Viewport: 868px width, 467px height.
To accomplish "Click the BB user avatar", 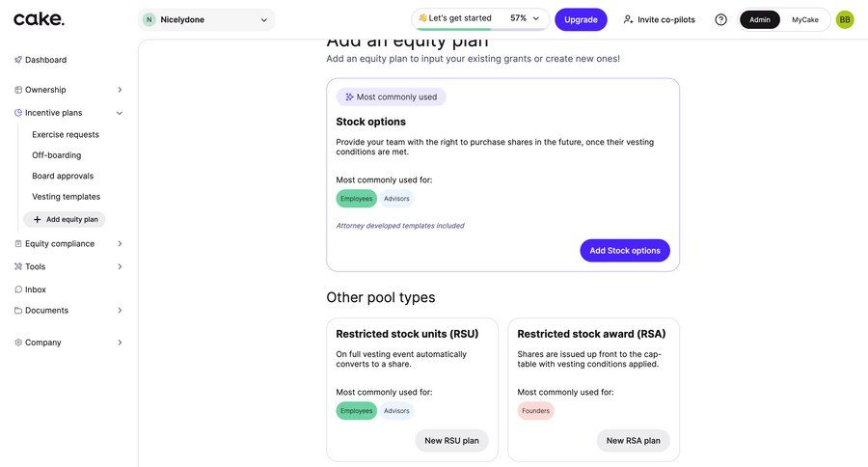I will (844, 19).
